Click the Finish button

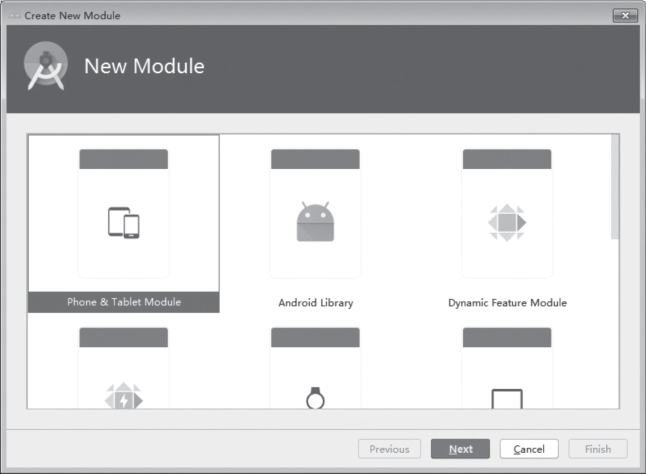[598, 449]
